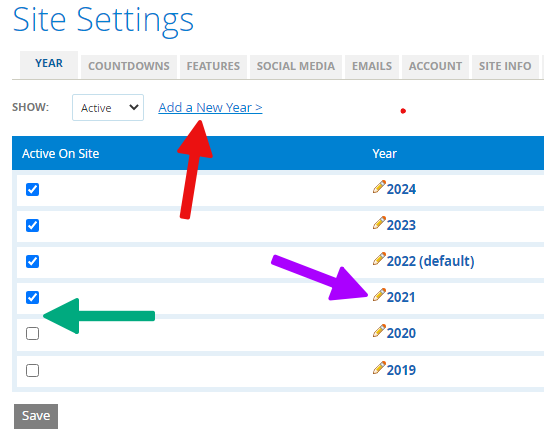544x440 pixels.
Task: Switch to the Countdowns tab
Action: [129, 66]
